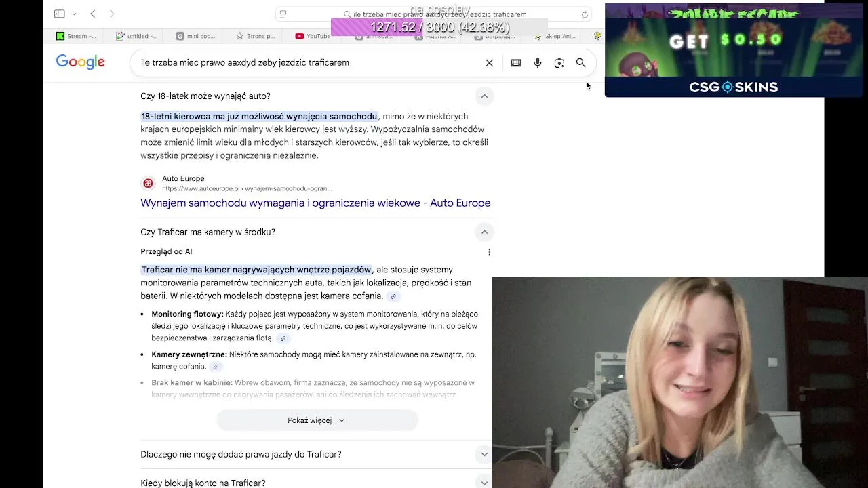Collapse 'Czy 18-latek może wynająć auto?' question
Image resolution: width=868 pixels, height=488 pixels.
484,96
